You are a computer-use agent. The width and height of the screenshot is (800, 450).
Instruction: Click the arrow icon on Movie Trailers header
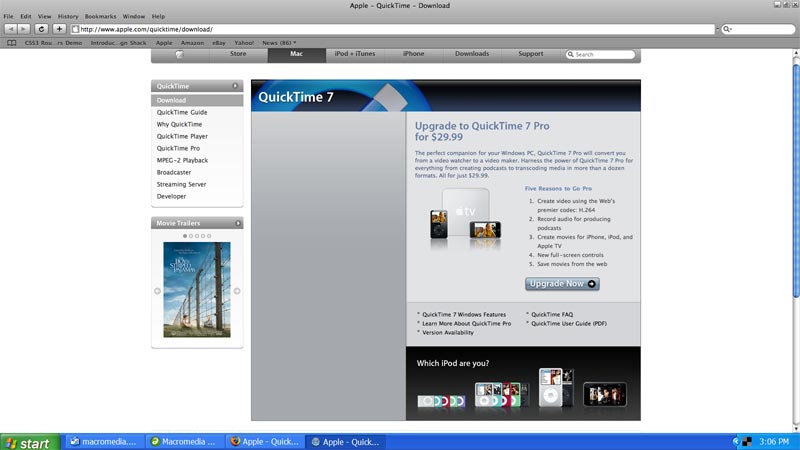coord(238,223)
